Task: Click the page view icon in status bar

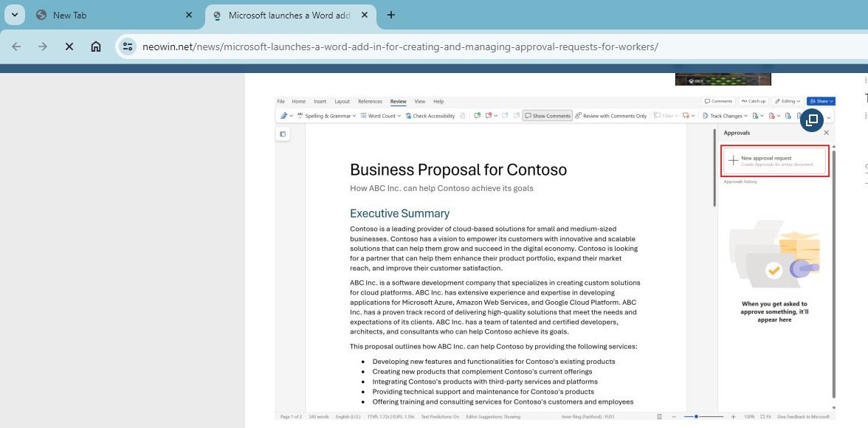Action: [659, 416]
